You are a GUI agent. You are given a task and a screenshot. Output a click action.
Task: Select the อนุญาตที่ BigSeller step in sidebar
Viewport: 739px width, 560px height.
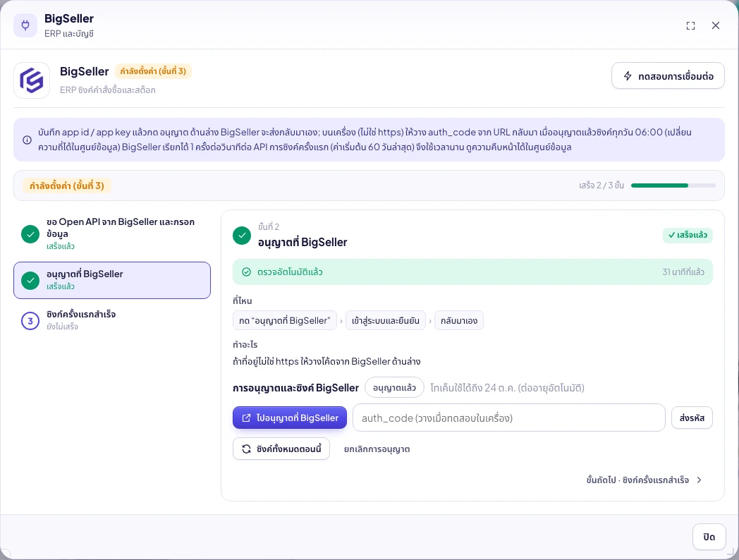point(112,281)
